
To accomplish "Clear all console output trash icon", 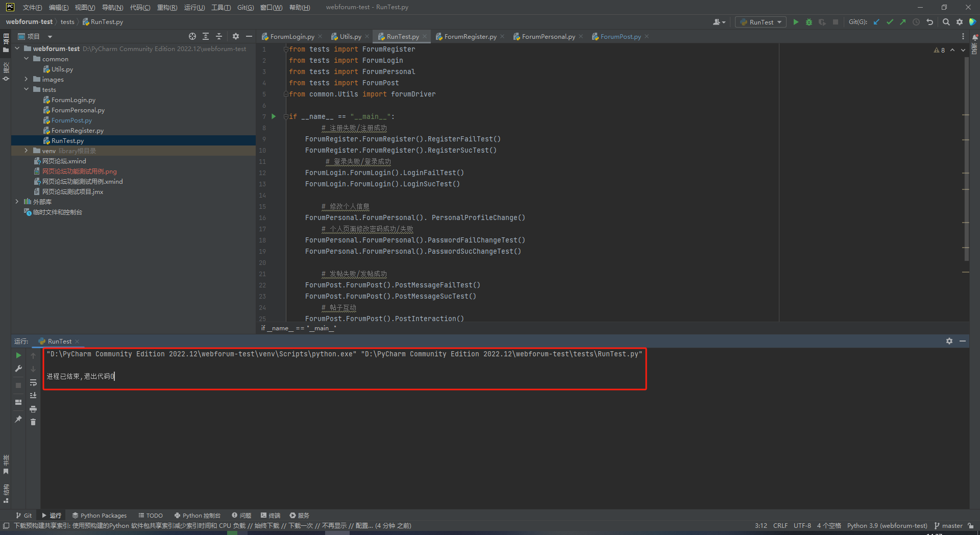I will [x=33, y=422].
